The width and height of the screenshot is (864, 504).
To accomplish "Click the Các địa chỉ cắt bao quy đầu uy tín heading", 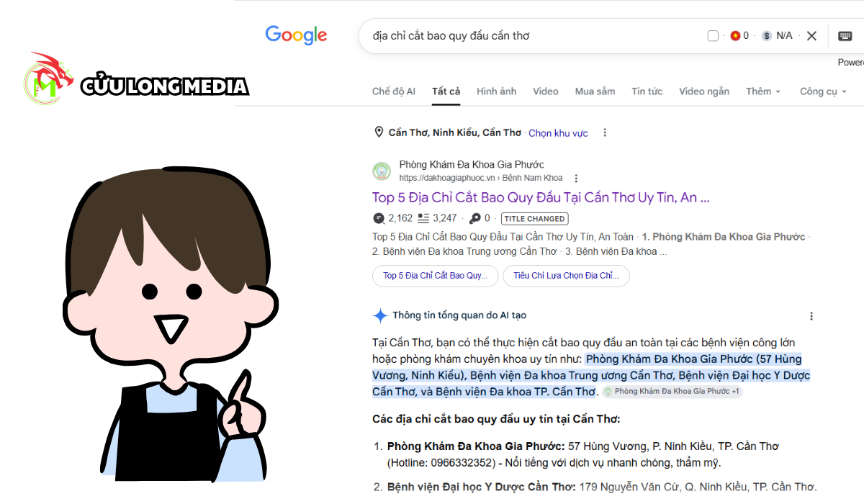I will pyautogui.click(x=496, y=419).
